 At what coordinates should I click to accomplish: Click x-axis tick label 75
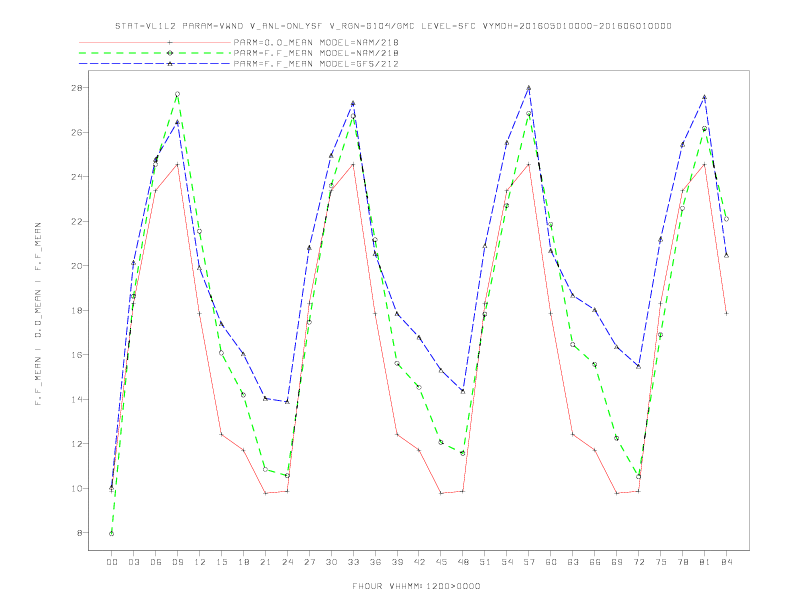pos(660,562)
